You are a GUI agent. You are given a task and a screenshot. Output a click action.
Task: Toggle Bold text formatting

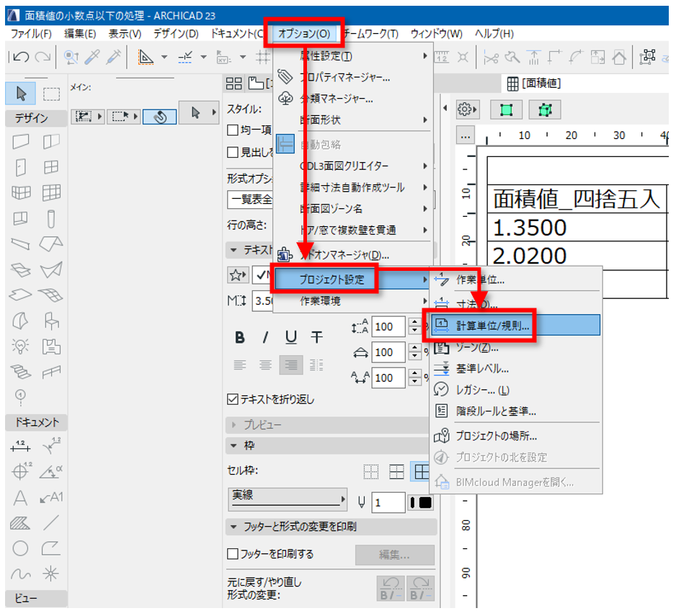pyautogui.click(x=240, y=337)
